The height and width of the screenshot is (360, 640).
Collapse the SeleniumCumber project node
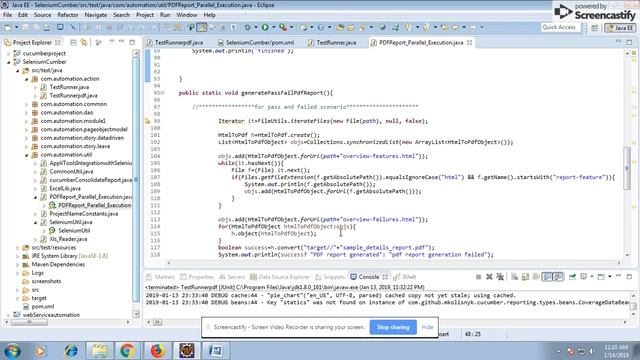point(9,62)
